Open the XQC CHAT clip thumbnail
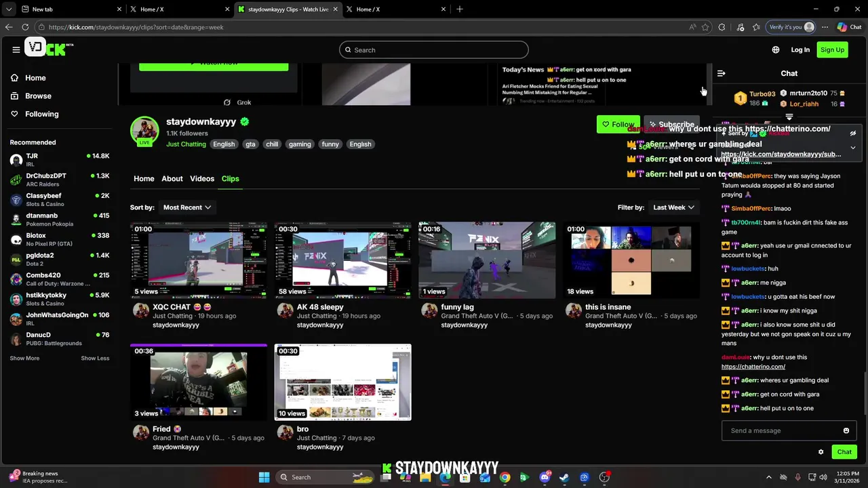Viewport: 868px width, 488px height. click(x=199, y=260)
